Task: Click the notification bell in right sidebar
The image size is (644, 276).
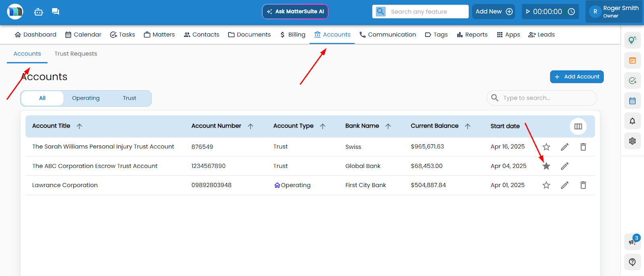Action: pyautogui.click(x=632, y=121)
